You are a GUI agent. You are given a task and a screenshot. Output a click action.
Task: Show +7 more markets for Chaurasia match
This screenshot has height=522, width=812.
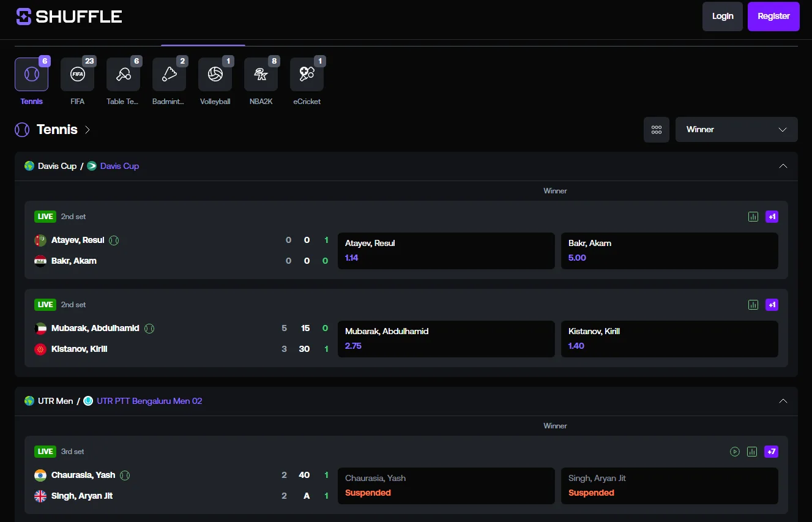click(x=772, y=452)
